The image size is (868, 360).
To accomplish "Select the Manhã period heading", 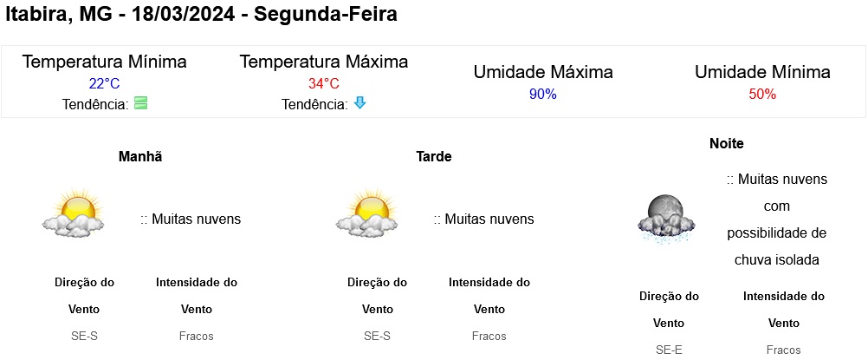I will pyautogui.click(x=140, y=156).
